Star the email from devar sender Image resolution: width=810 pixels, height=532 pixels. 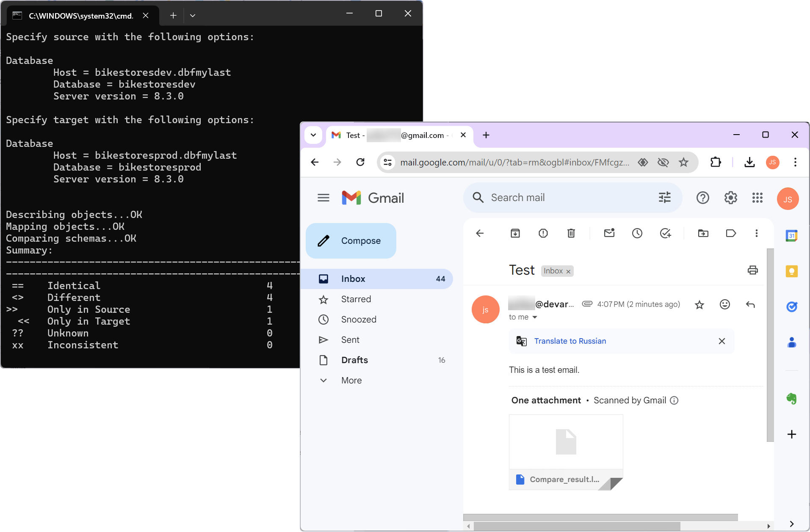(699, 305)
